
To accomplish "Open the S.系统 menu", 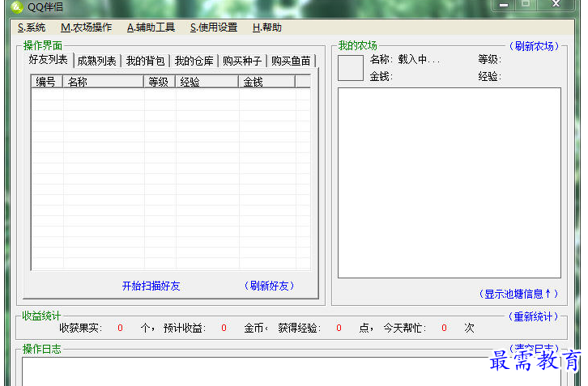I will pyautogui.click(x=32, y=28).
